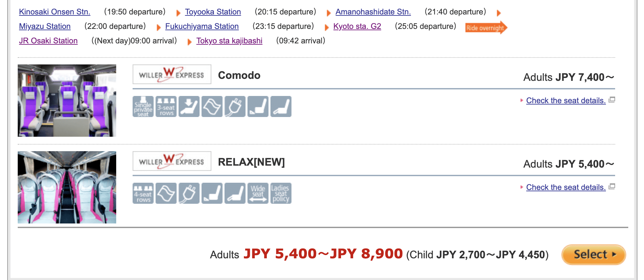Open the Miyazu Station link
The image size is (644, 280).
tap(45, 26)
